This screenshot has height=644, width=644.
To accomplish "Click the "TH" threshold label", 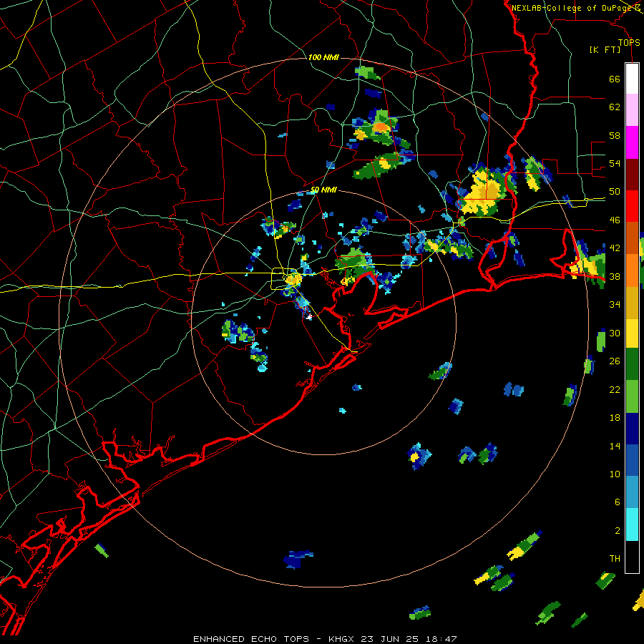I will click(x=615, y=559).
